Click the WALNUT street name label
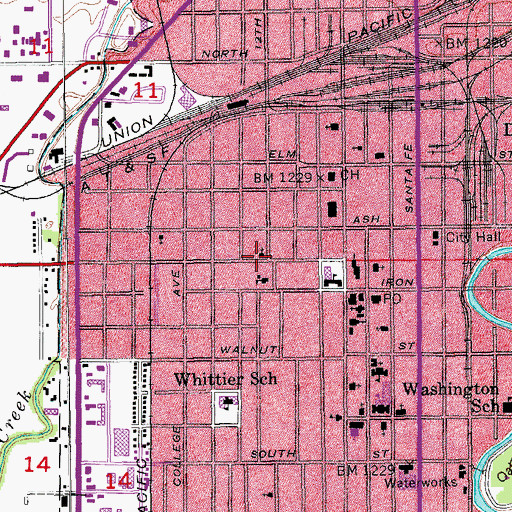 249,350
